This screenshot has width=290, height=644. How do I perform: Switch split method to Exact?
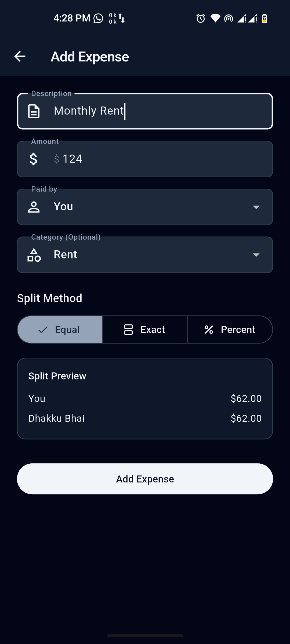pyautogui.click(x=145, y=330)
